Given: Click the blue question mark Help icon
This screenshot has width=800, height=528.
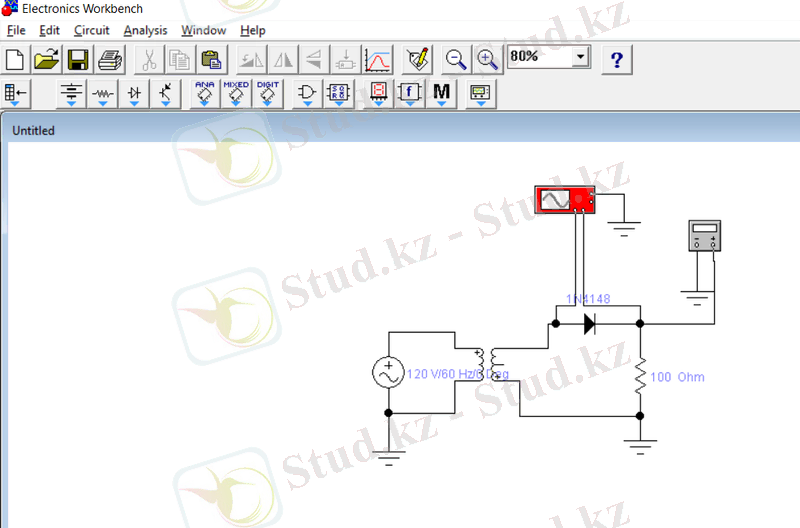Looking at the screenshot, I should [617, 60].
